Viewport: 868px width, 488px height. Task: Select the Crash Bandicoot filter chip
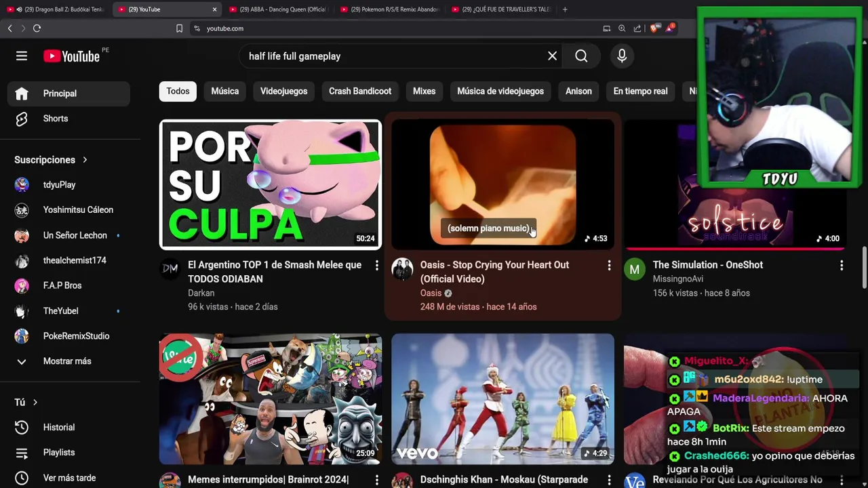360,91
